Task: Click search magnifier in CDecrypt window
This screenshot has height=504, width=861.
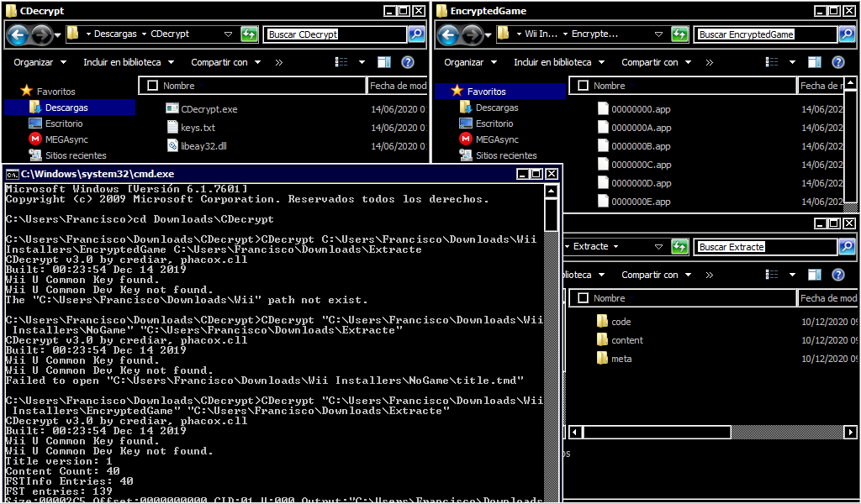Action: click(417, 34)
